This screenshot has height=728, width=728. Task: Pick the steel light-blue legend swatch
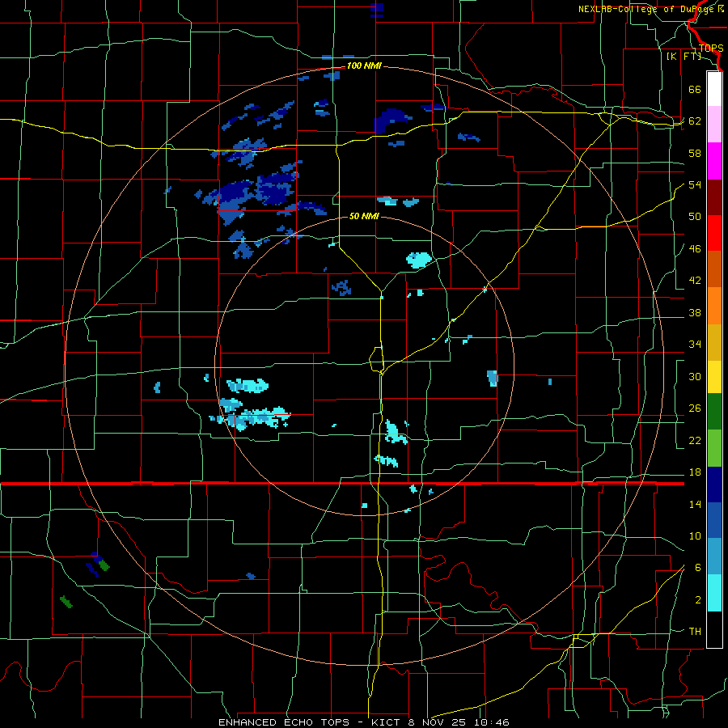(714, 557)
